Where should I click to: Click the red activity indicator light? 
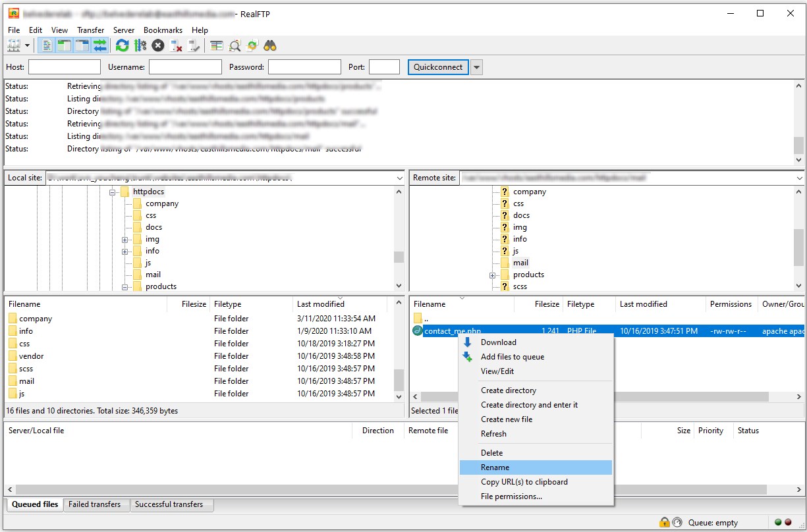788,522
